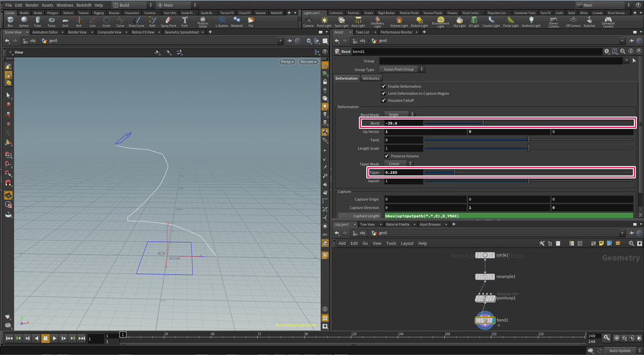Open the File menu
The width and height of the screenshot is (644, 355).
click(8, 5)
